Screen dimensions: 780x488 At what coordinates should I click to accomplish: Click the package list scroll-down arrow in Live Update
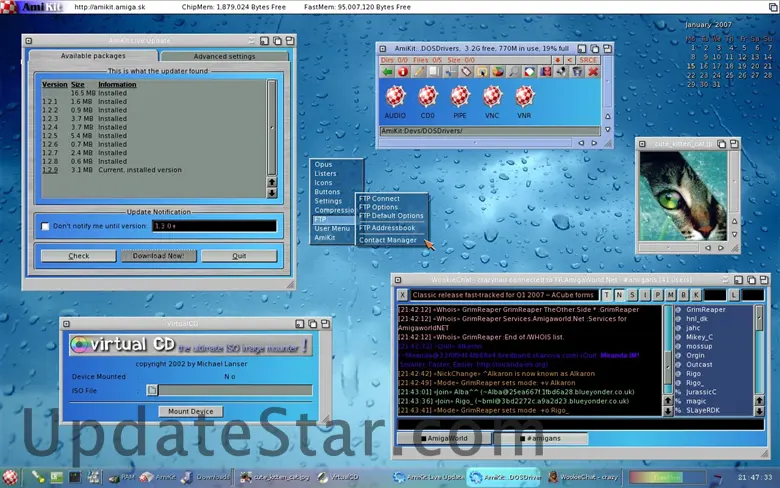tap(272, 193)
